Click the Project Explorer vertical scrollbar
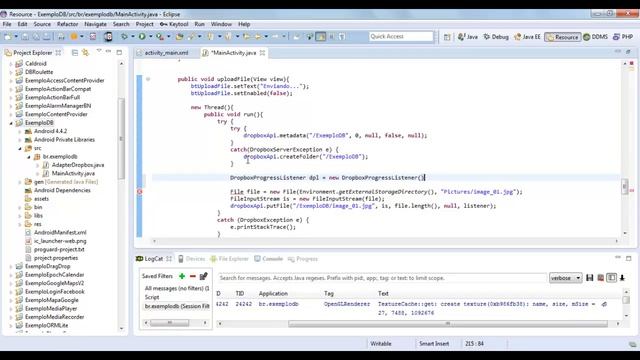This screenshot has width=640, height=360. [121, 138]
